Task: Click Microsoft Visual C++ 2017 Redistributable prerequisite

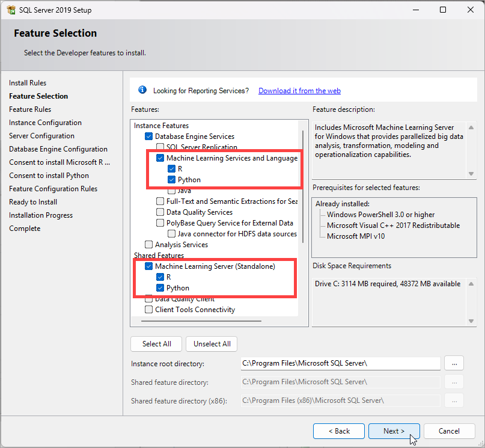Action: [x=393, y=226]
